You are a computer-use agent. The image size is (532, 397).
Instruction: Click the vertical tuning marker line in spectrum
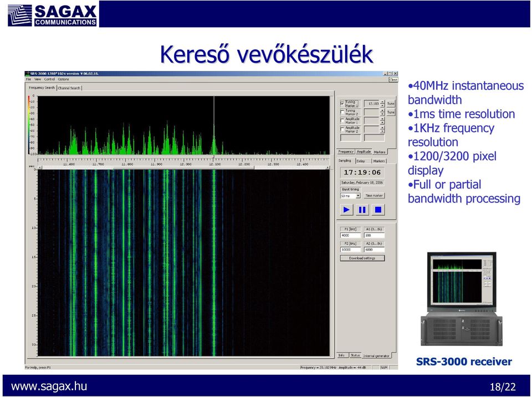point(214,125)
